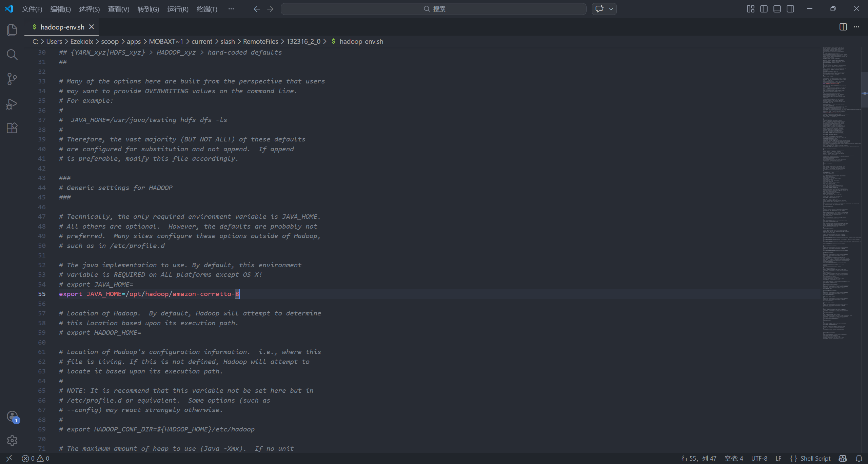Show more menu items via ellipsis
Image resolution: width=868 pixels, height=464 pixels.
[231, 9]
